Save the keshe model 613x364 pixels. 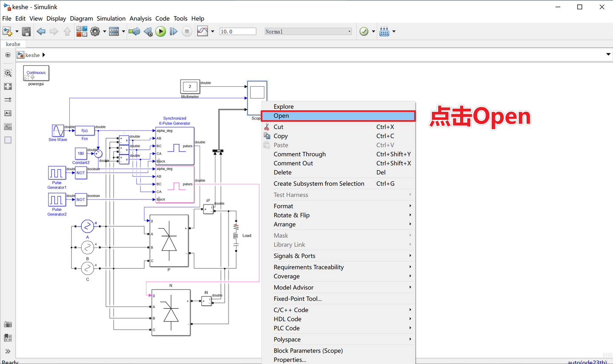[26, 31]
